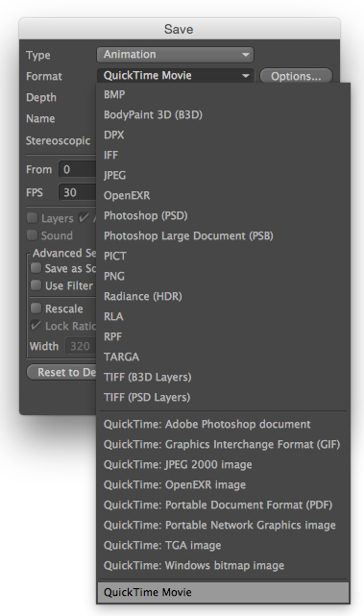Select QuickTime: TGA image

[x=223, y=545]
